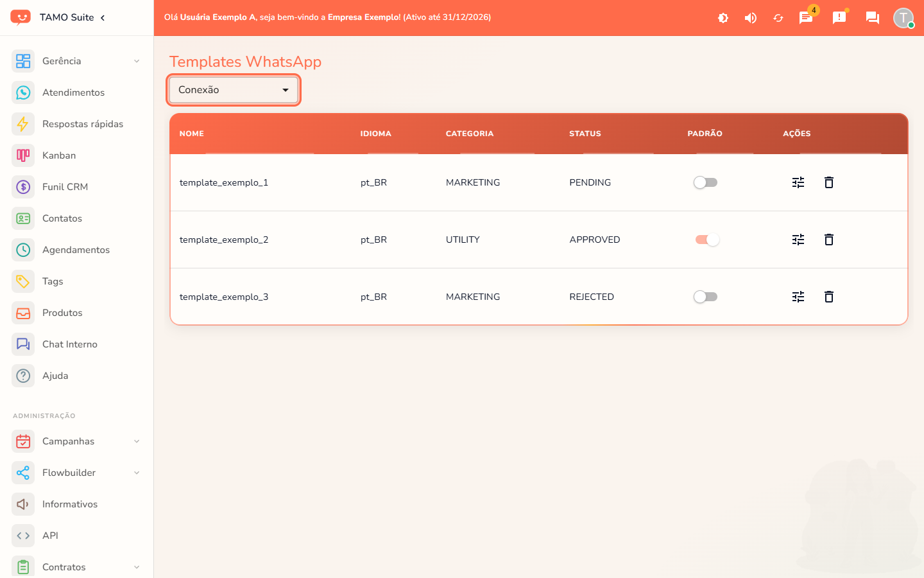Go to Funil CRM menu item
The height and width of the screenshot is (578, 924).
click(77, 187)
